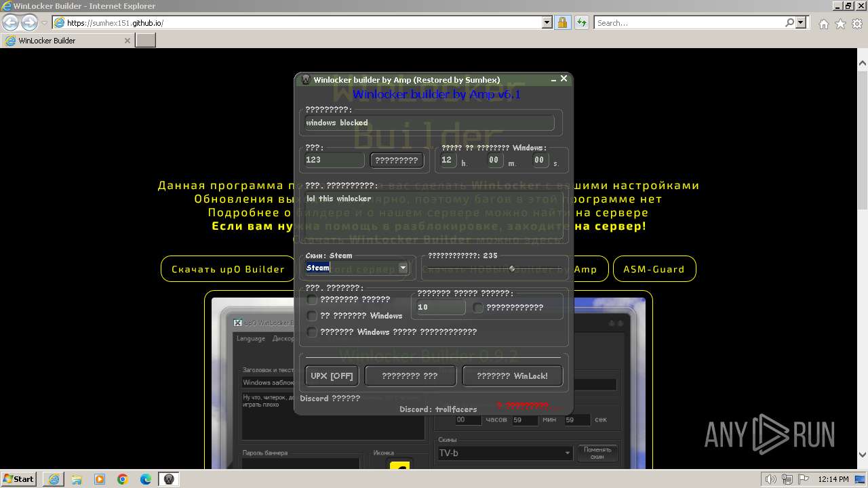Viewport: 868px width, 488px height.
Task: Open File Explorer folder taskbar icon
Action: coord(76,479)
